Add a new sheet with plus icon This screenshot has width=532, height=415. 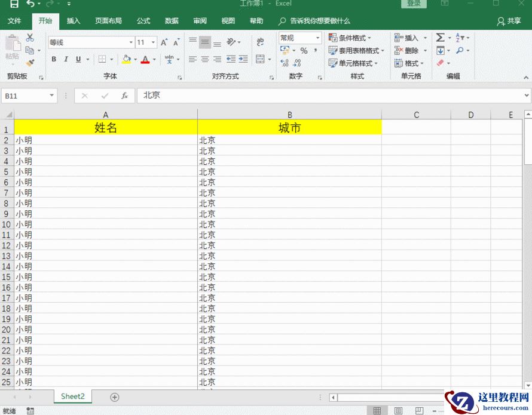[x=115, y=397]
